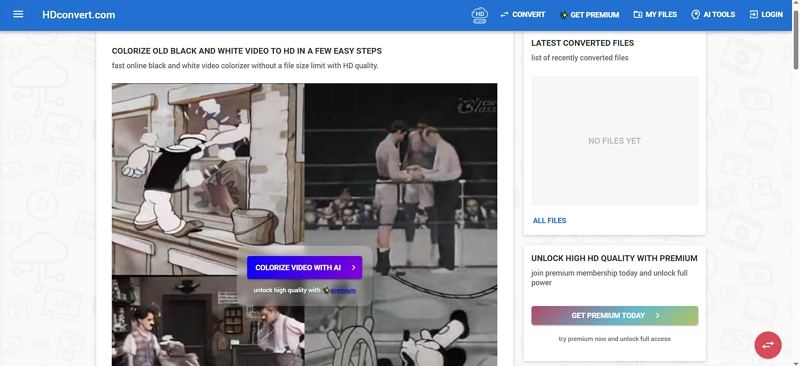800x366 pixels.
Task: Click 'list of recently converted files' text
Action: [580, 58]
